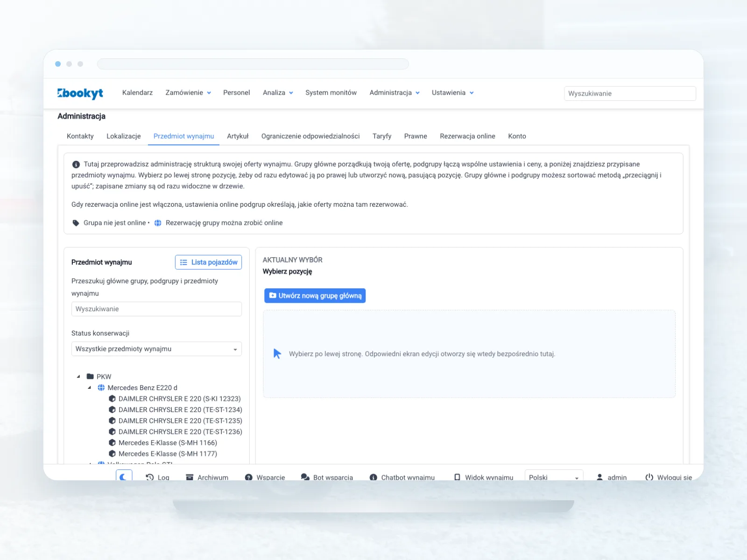The width and height of the screenshot is (747, 560).
Task: Click the PKW folder icon
Action: [x=91, y=377]
